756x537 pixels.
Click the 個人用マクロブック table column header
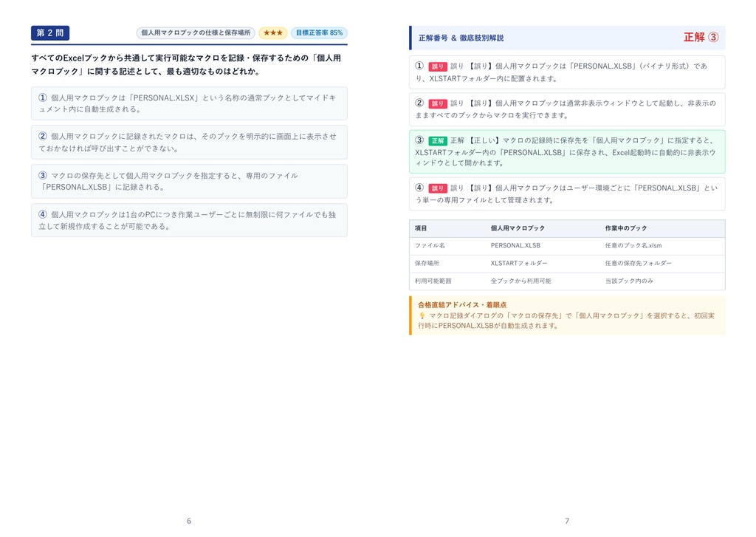coord(518,228)
